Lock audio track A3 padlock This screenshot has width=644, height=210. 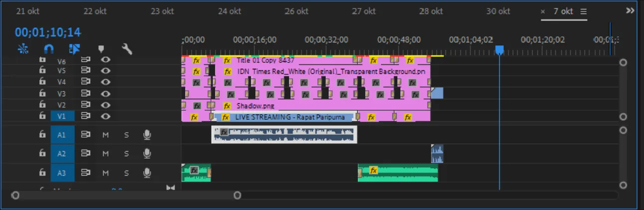coord(42,173)
